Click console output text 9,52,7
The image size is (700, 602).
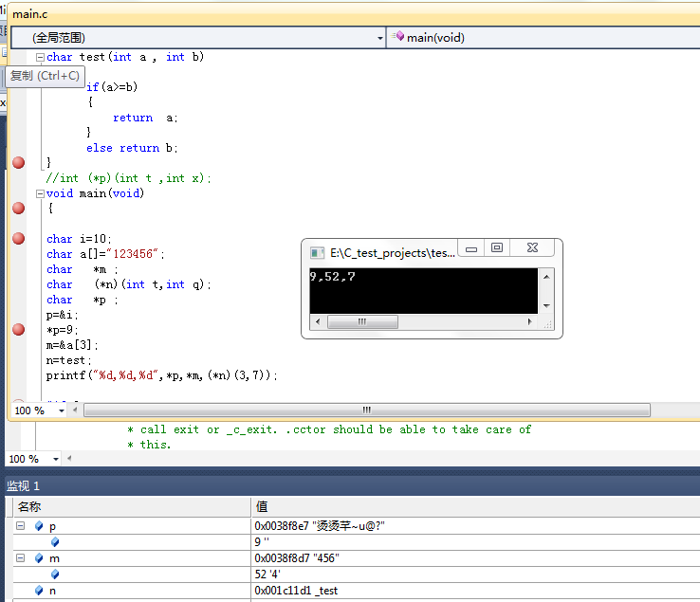[x=333, y=277]
